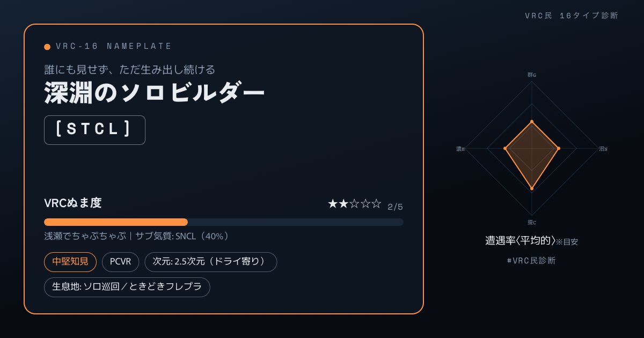
Task: Click the radar chart's right data point
Action: (x=559, y=148)
